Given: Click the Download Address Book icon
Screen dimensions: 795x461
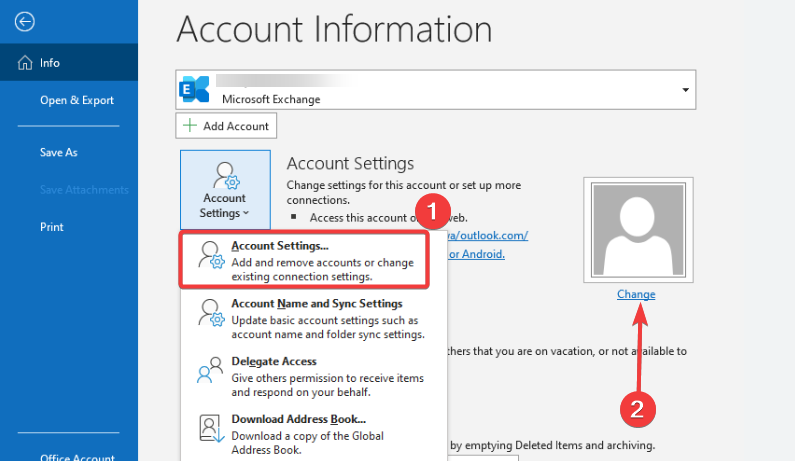Looking at the screenshot, I should 211,429.
